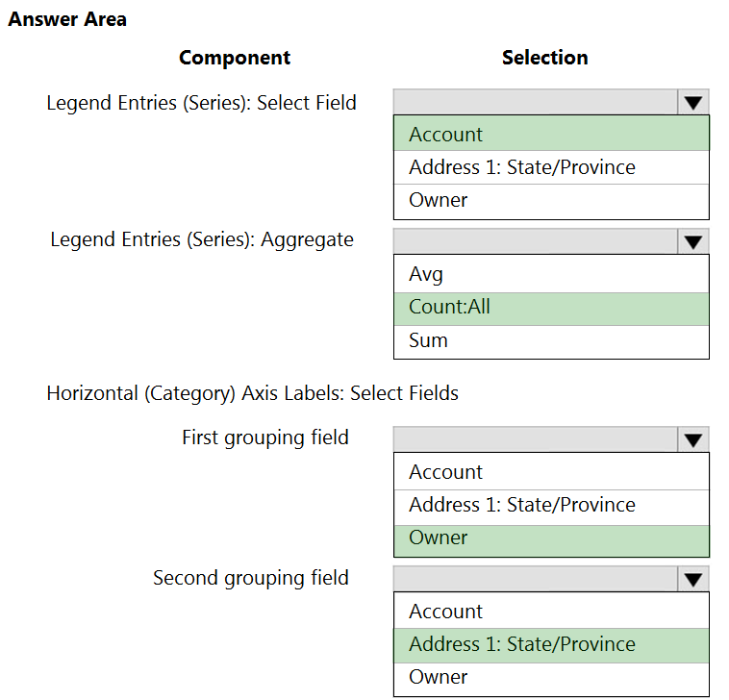Choose Address 1: State/Province under Series Select Field

click(x=550, y=167)
